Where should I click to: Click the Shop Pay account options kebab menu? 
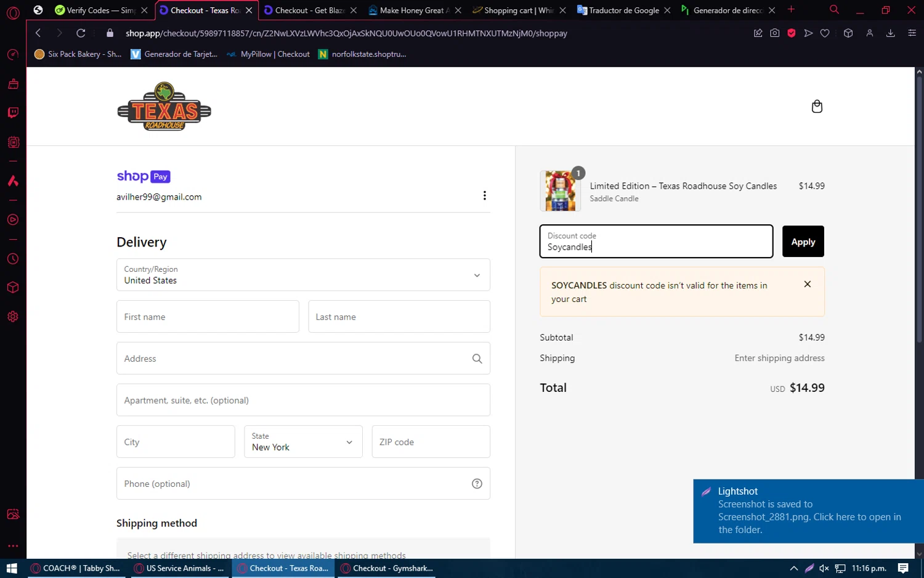click(x=485, y=195)
